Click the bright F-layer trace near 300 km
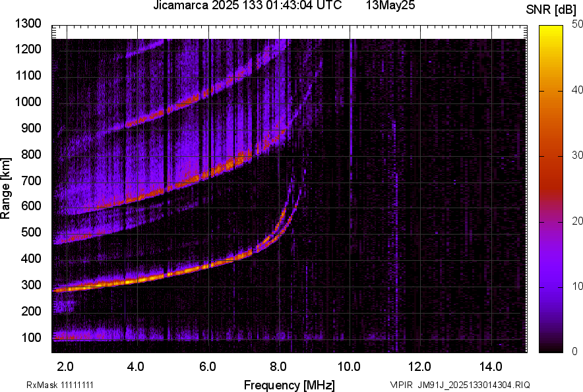This screenshot has height=392, width=583. 111,284
